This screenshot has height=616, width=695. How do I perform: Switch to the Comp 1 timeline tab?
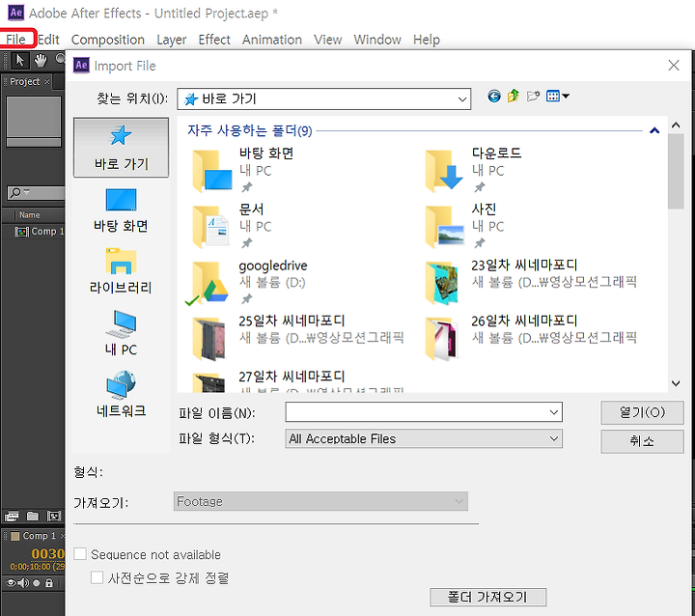(x=39, y=536)
